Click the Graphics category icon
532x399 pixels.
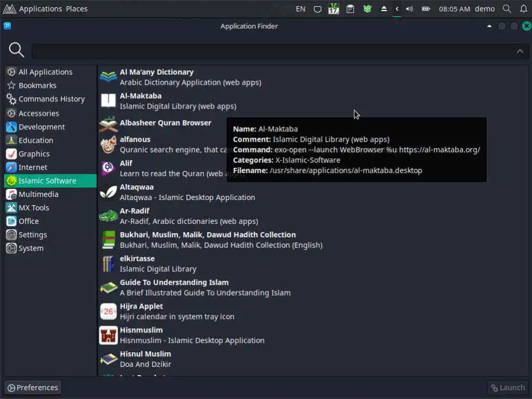click(11, 154)
